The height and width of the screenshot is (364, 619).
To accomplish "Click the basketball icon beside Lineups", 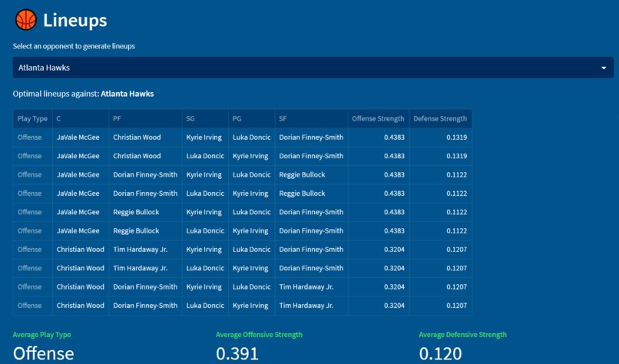I will [25, 20].
